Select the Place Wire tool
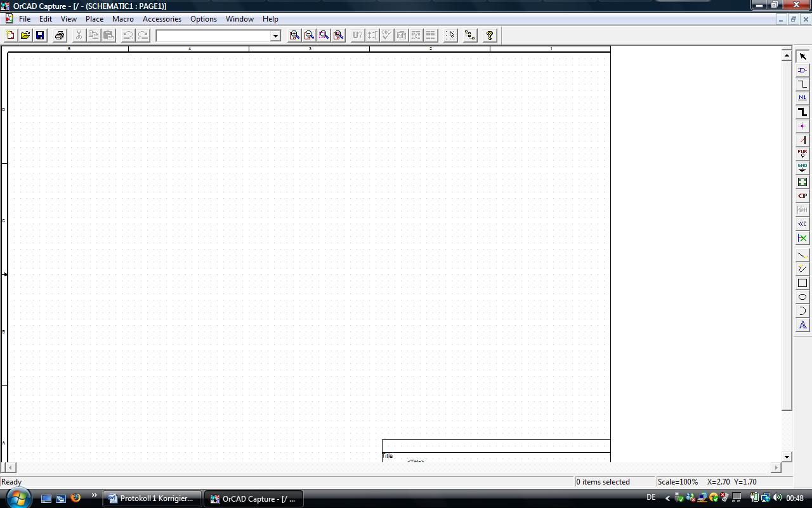 point(802,84)
